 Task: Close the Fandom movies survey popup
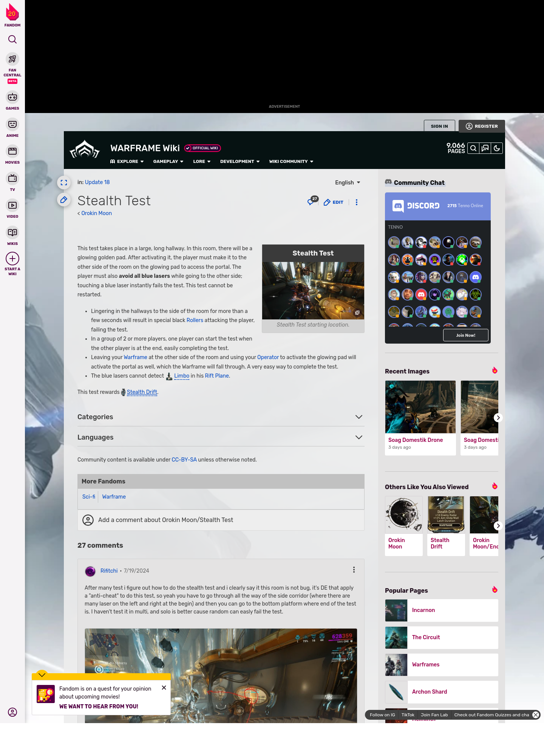(x=164, y=688)
